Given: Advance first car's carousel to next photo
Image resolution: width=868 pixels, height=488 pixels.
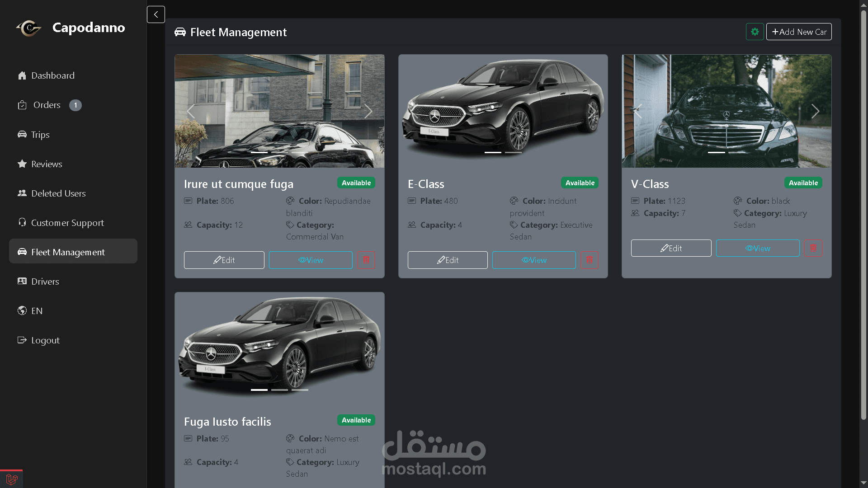Looking at the screenshot, I should pos(368,111).
